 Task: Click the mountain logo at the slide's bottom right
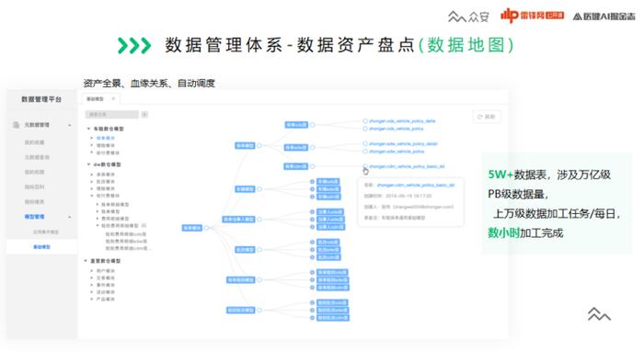pyautogui.click(x=599, y=314)
